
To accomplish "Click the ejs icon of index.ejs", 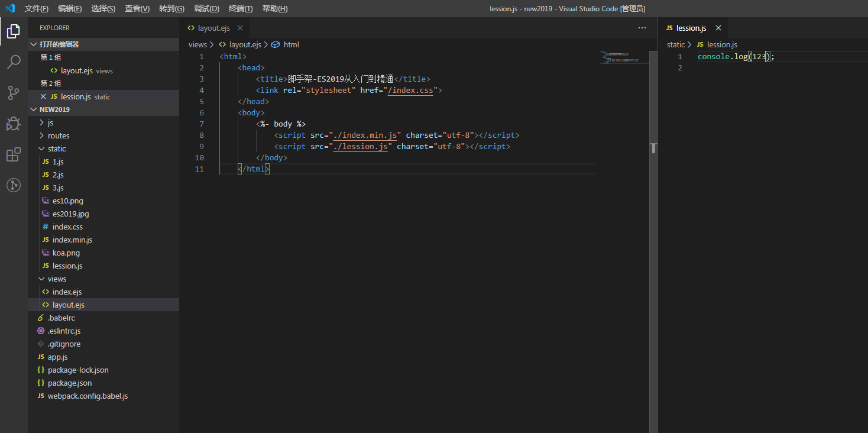I will 46,292.
